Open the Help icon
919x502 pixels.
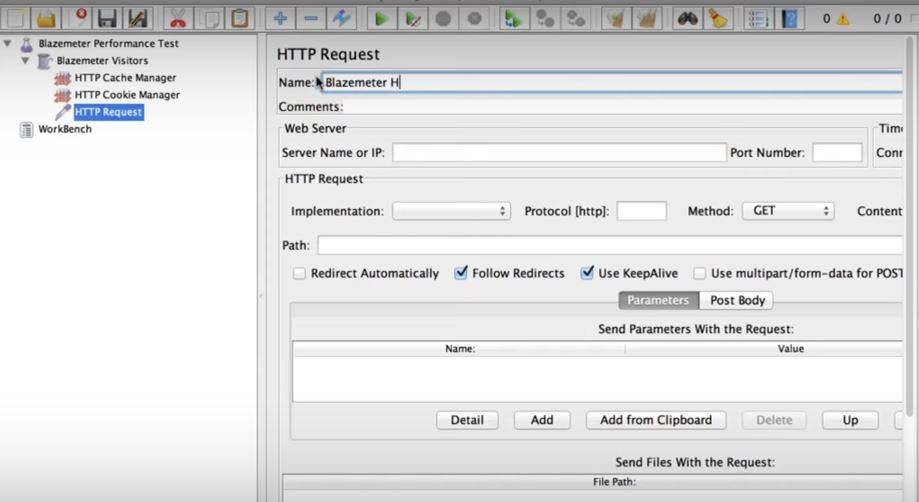pos(789,19)
